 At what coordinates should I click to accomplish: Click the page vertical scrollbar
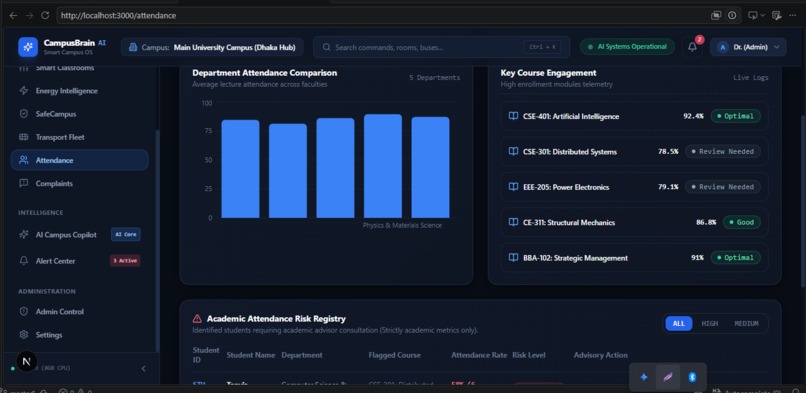[803, 200]
